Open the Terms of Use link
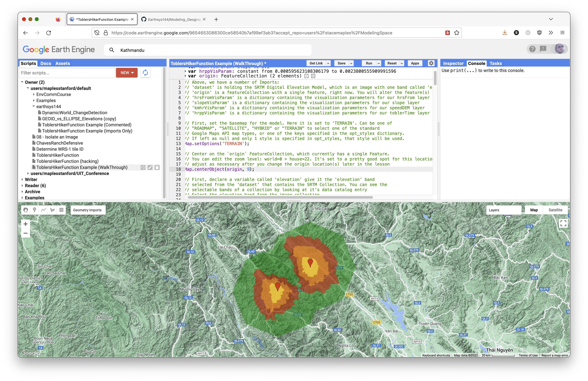The image size is (588, 381). click(528, 355)
